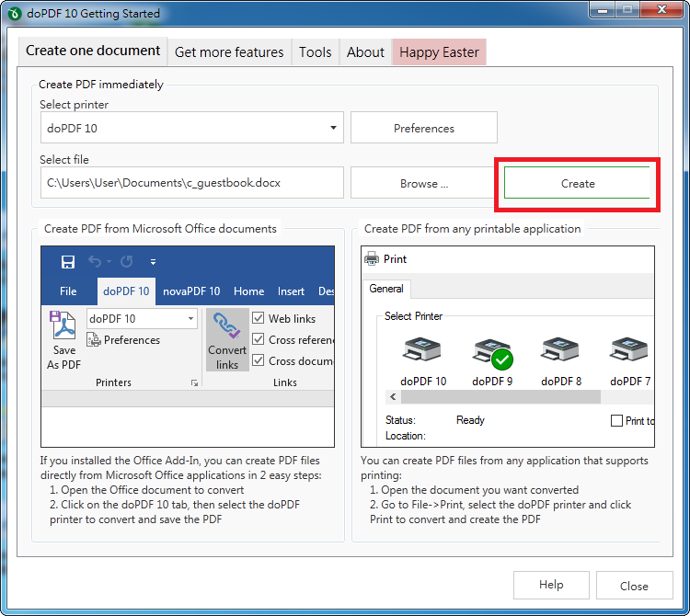Select Insert ribbon tab in preview

coord(291,291)
